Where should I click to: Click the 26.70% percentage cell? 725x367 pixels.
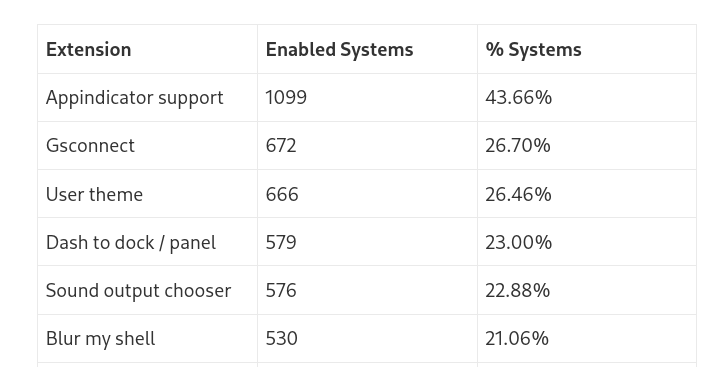(587, 146)
